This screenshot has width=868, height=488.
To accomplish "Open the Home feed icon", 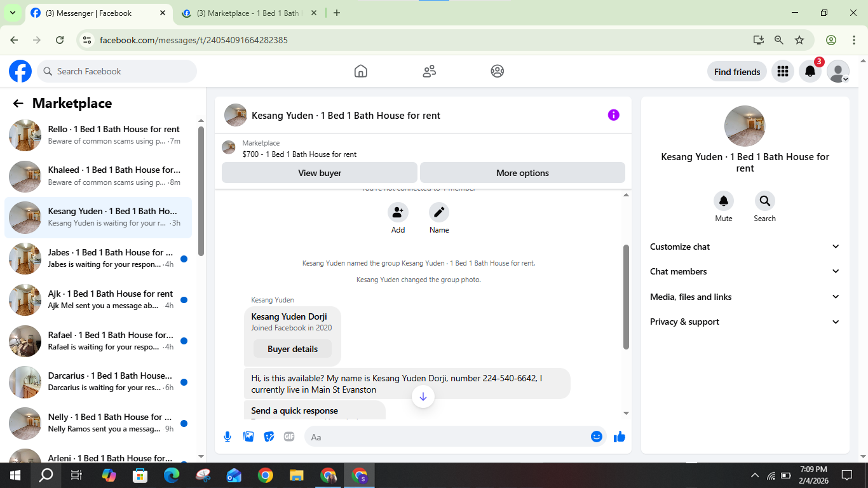I will pos(361,71).
